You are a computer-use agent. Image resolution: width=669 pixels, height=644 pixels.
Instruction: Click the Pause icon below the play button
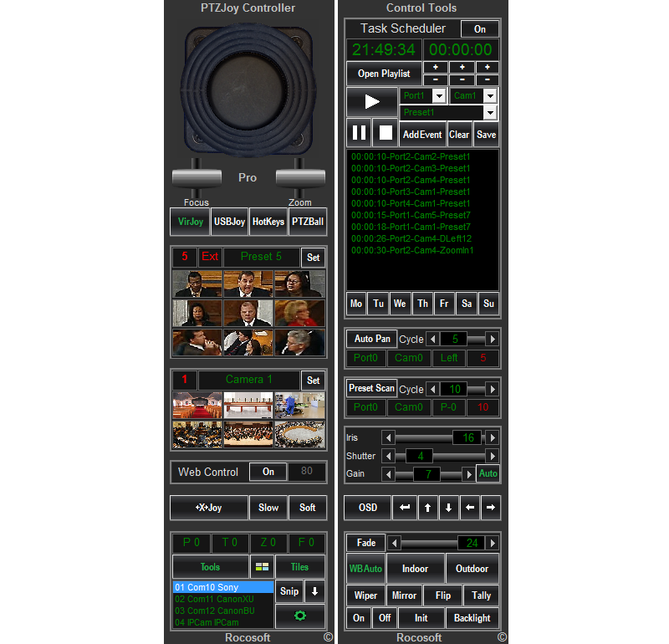pos(359,133)
